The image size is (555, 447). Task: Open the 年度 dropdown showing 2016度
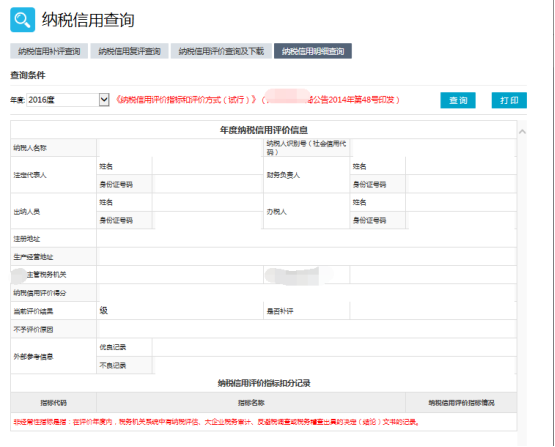click(x=68, y=100)
